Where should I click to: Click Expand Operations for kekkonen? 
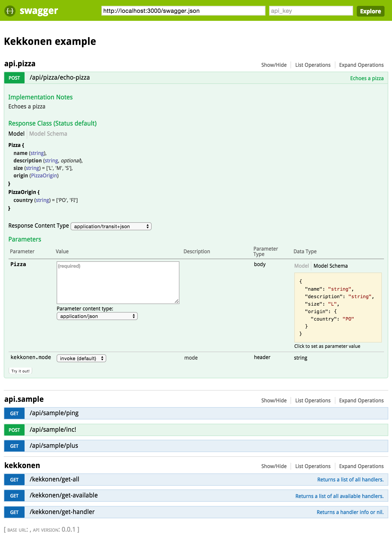coord(361,466)
